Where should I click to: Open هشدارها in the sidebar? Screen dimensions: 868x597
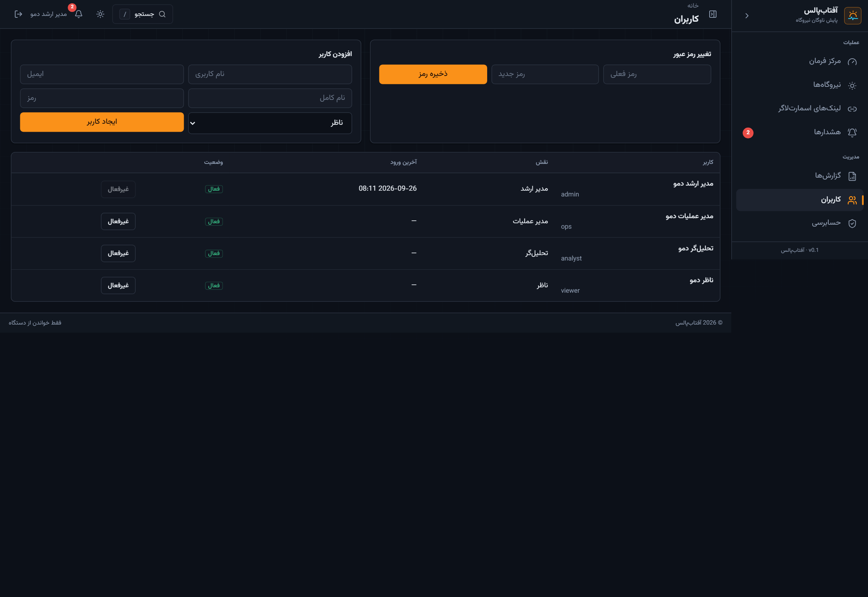[x=800, y=132]
